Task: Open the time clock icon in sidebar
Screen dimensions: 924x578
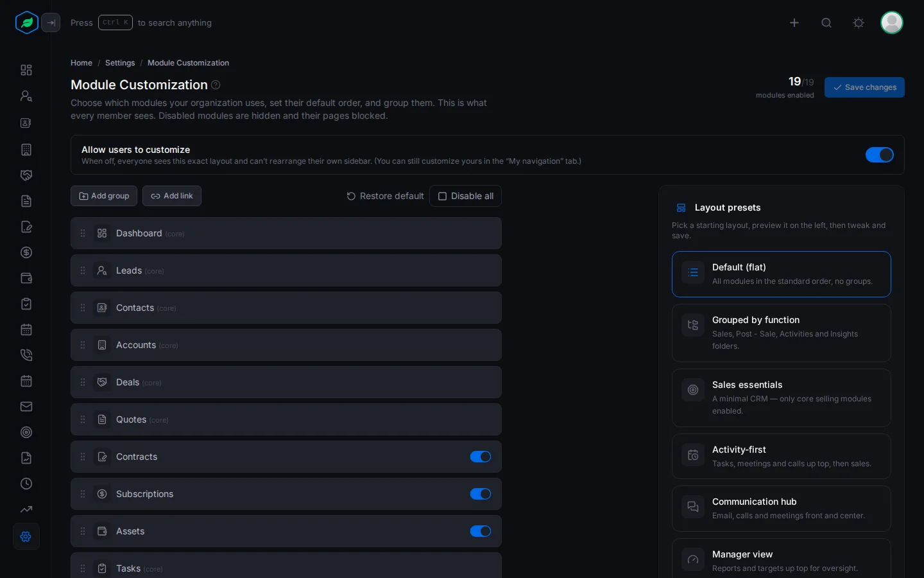Action: pos(26,484)
